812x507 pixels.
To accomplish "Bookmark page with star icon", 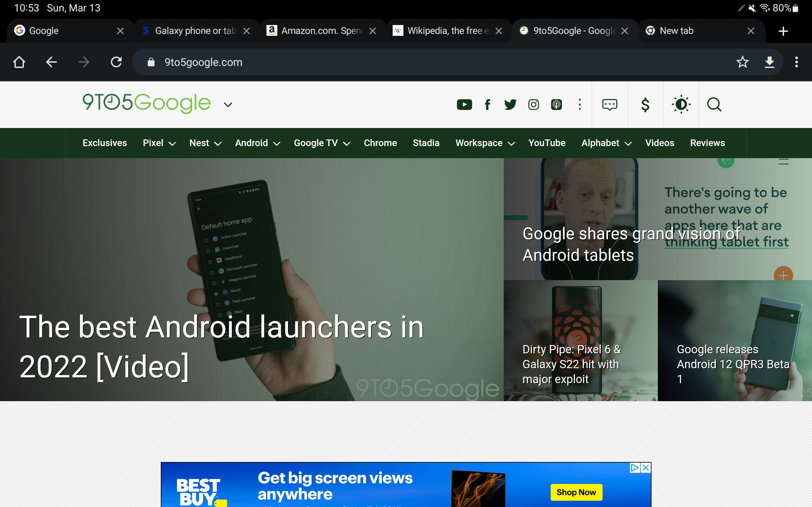I will [742, 62].
